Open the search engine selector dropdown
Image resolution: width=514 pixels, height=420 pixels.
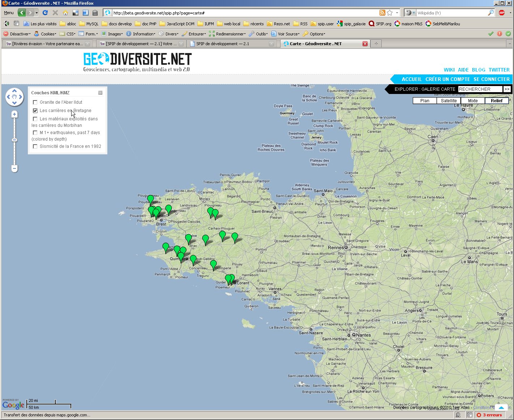click(410, 13)
